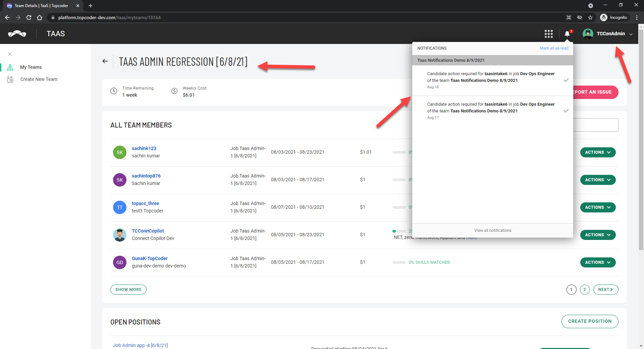Bookmark this page with the star icon
This screenshot has height=349, width=644.
click(x=590, y=17)
